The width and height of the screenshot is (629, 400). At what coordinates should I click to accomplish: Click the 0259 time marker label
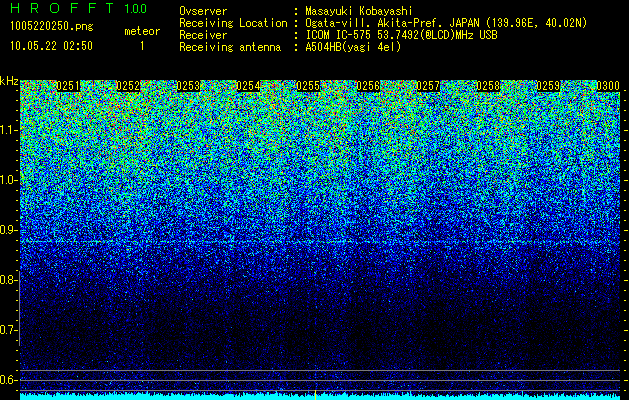(548, 86)
